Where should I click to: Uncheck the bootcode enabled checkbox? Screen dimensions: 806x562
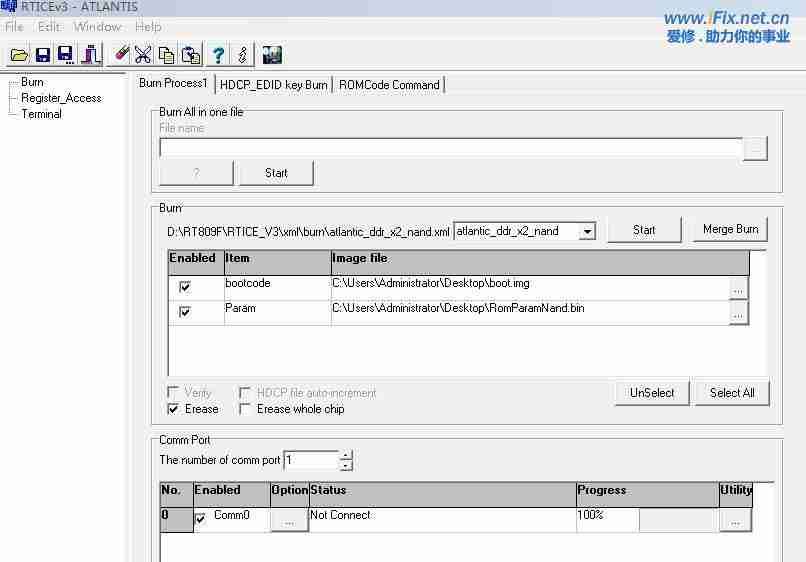(185, 287)
